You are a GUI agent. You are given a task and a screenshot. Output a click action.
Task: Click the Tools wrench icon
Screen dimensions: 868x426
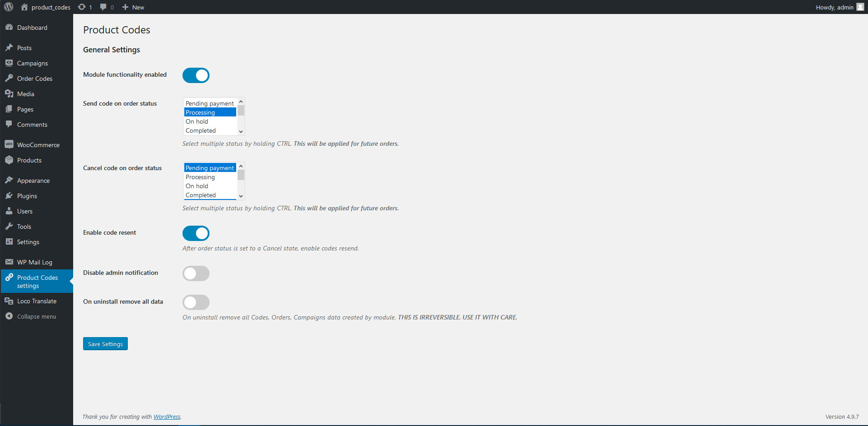[9, 226]
